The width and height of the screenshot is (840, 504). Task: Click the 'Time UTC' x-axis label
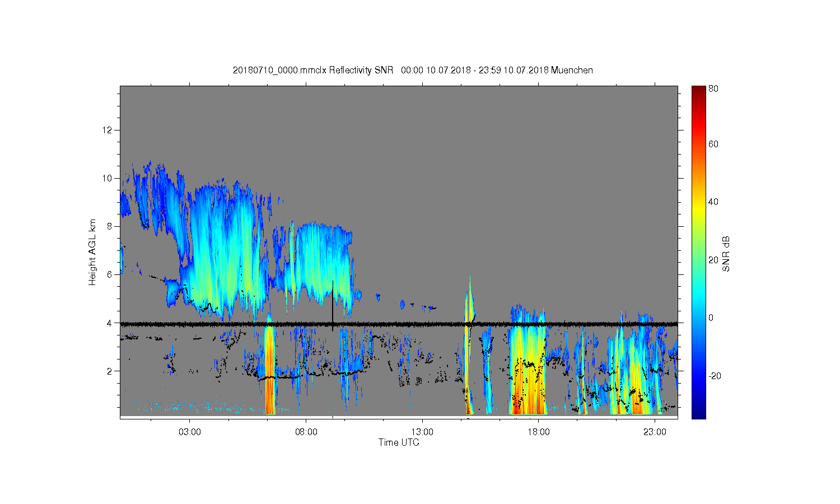click(399, 442)
